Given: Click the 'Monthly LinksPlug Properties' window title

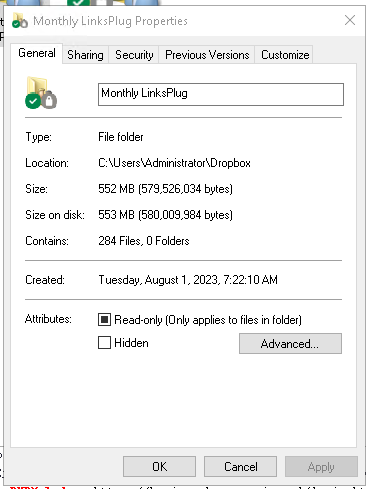Looking at the screenshot, I should (110, 21).
